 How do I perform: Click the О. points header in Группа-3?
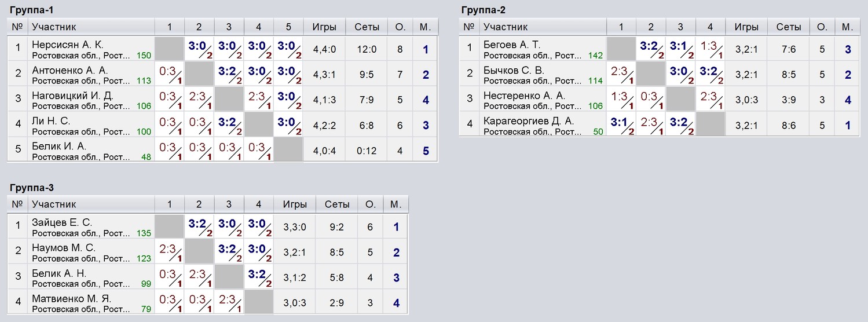point(370,204)
